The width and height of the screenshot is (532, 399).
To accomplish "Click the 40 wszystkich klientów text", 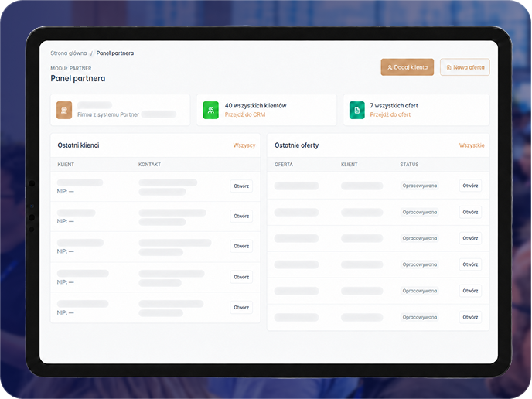I will [255, 105].
